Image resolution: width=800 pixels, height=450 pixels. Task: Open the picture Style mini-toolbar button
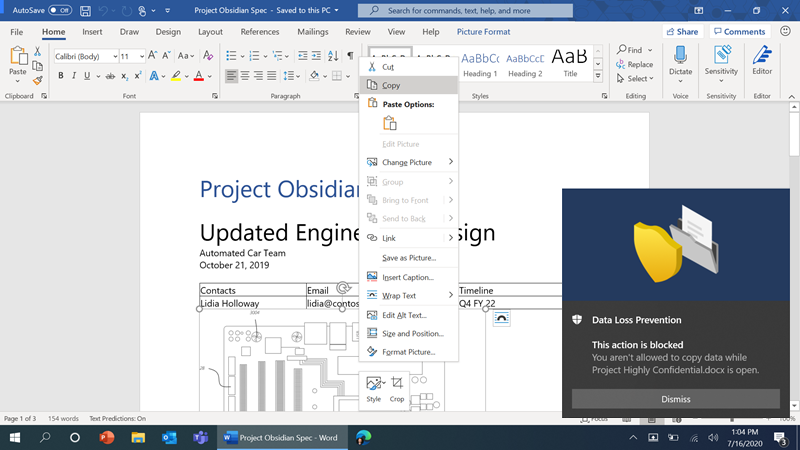coord(374,389)
